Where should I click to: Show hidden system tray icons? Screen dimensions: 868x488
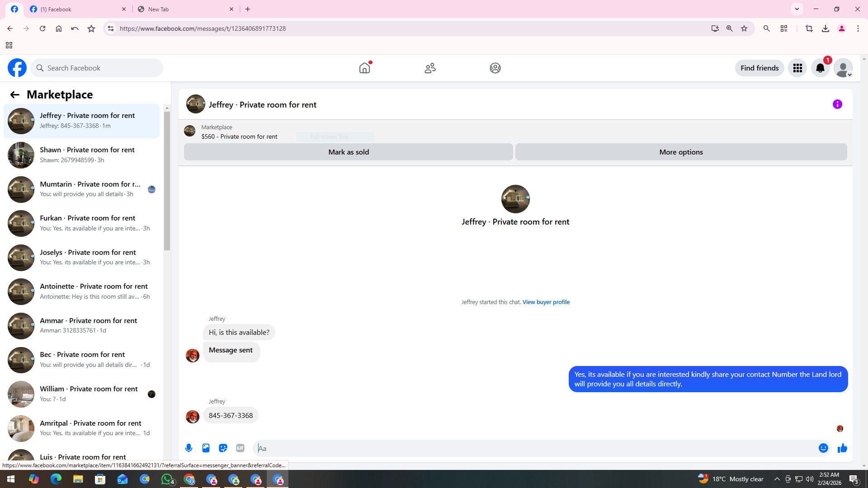point(777,479)
